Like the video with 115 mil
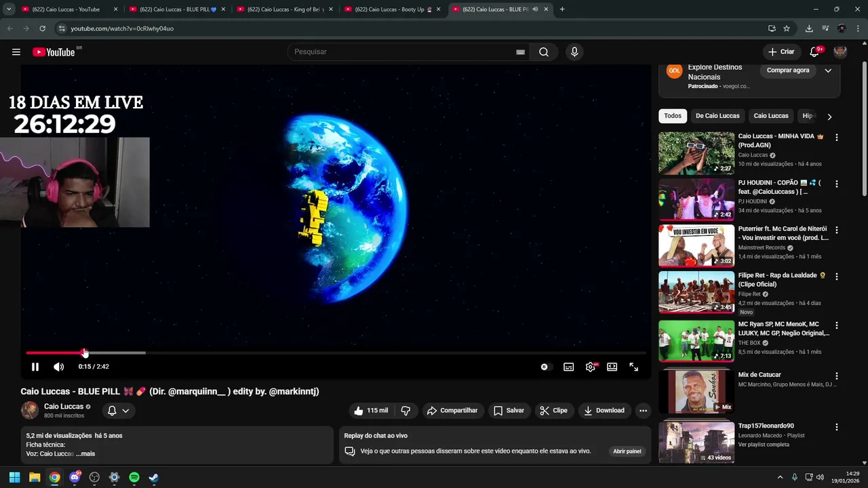The height and width of the screenshot is (488, 868). [371, 411]
